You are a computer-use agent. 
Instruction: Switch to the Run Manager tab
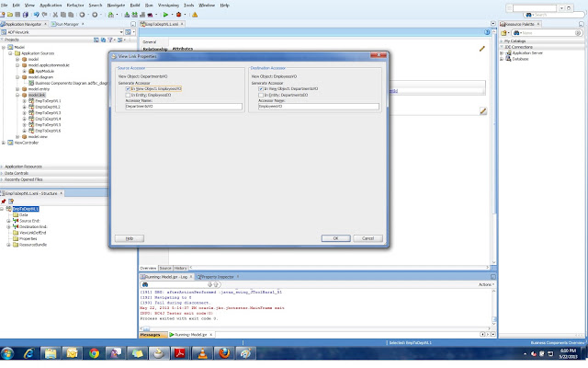click(x=67, y=24)
